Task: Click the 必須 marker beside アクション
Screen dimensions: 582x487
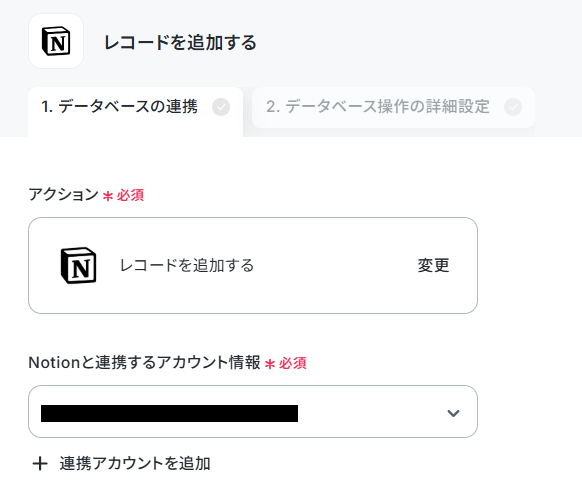Action: click(130, 195)
